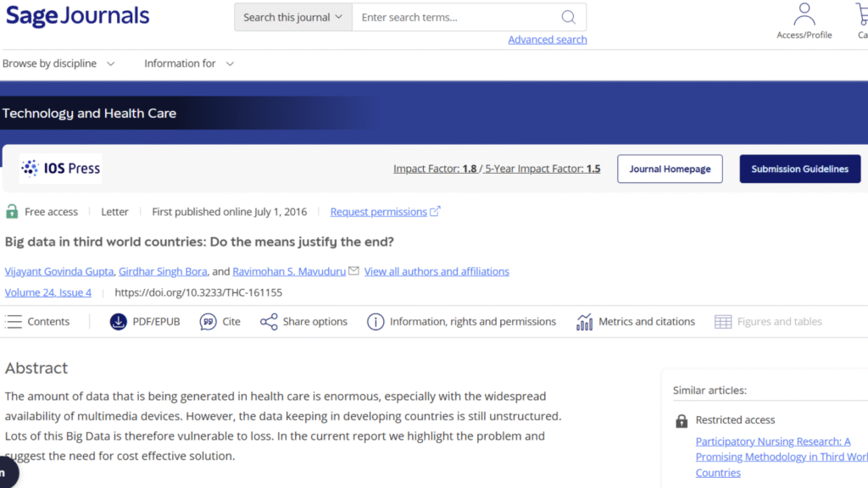Click the email envelope icon beside Mavuduru
Image resolution: width=868 pixels, height=488 pixels.
point(353,271)
